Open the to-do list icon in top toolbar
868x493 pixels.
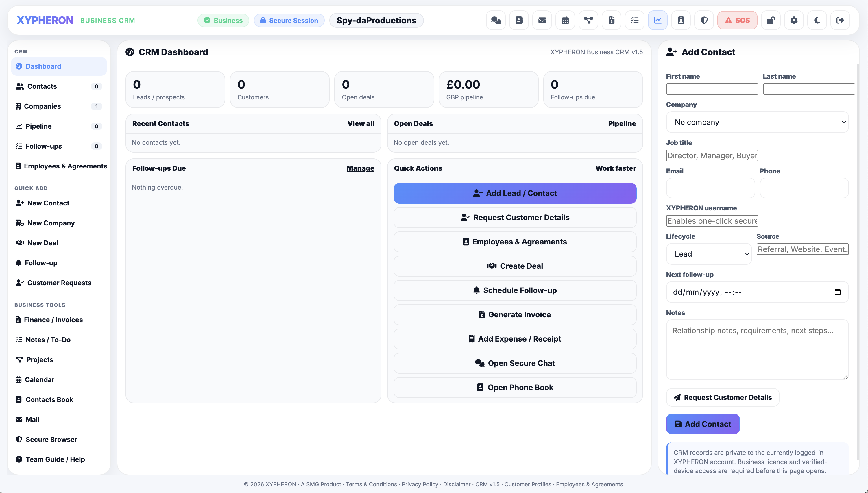(x=635, y=20)
